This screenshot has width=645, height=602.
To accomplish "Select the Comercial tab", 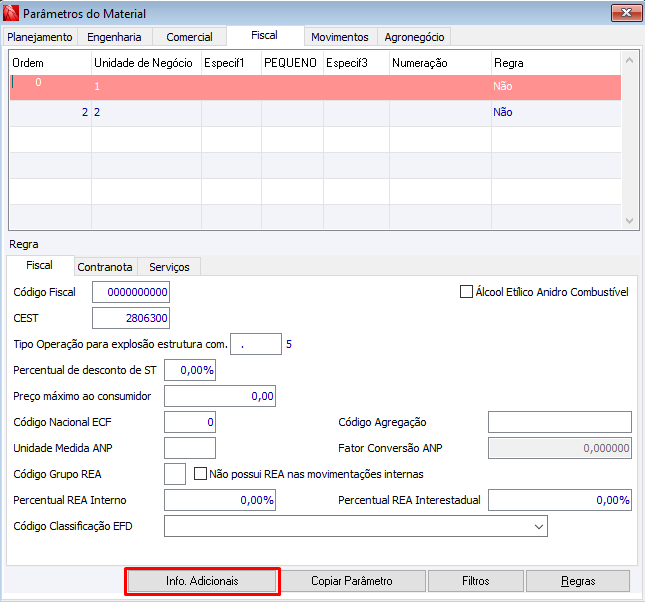I will point(189,37).
